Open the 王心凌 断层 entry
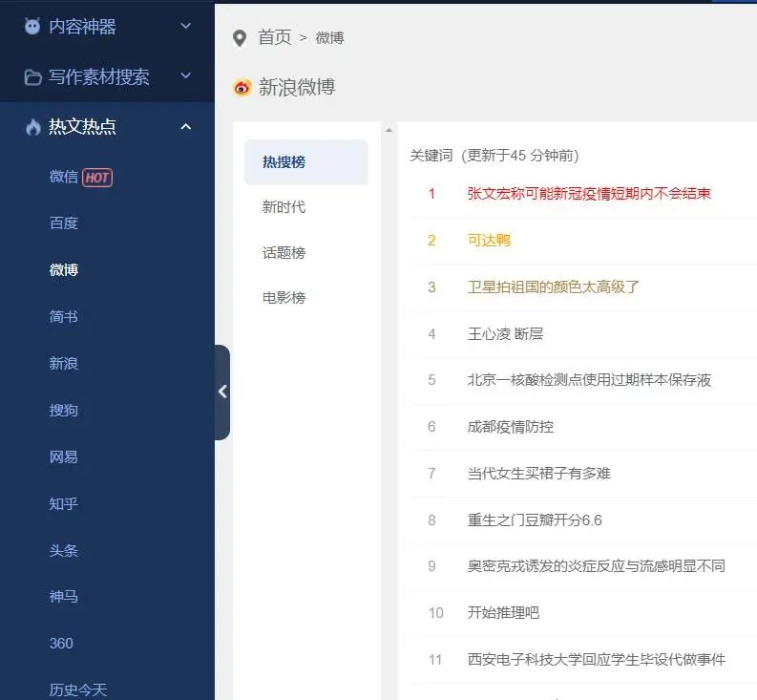The image size is (757, 700). pyautogui.click(x=506, y=334)
